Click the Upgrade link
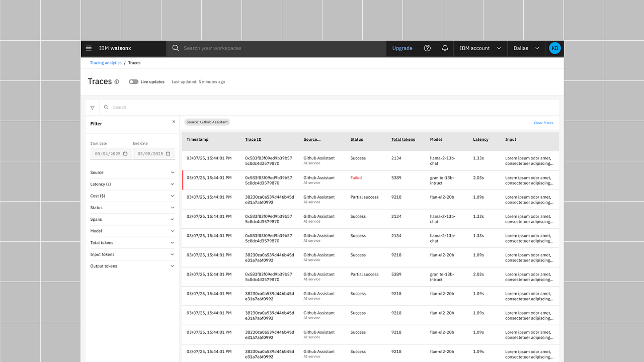This screenshot has width=644, height=362. point(403,48)
